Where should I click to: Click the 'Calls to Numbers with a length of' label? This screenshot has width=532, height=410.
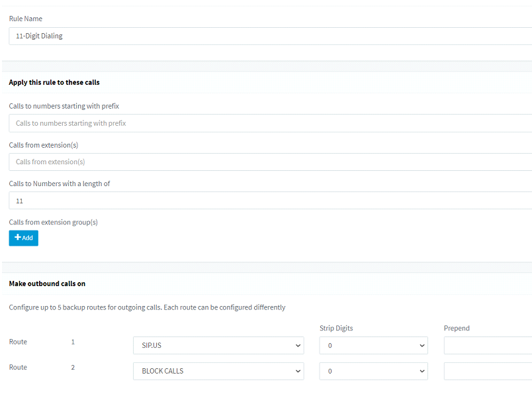[x=60, y=183]
